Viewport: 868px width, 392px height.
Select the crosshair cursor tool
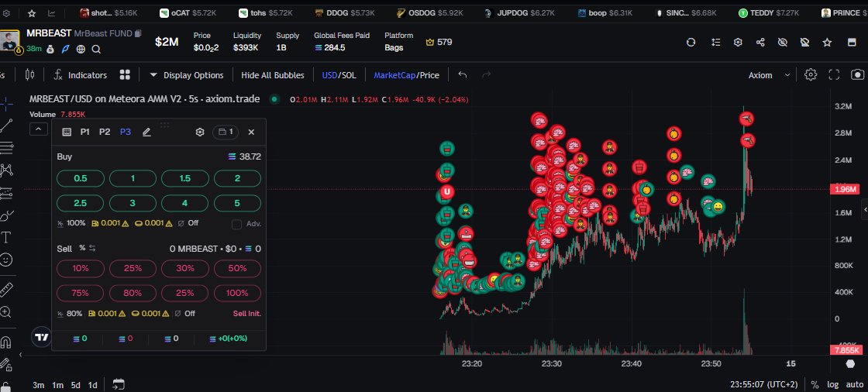point(6,103)
